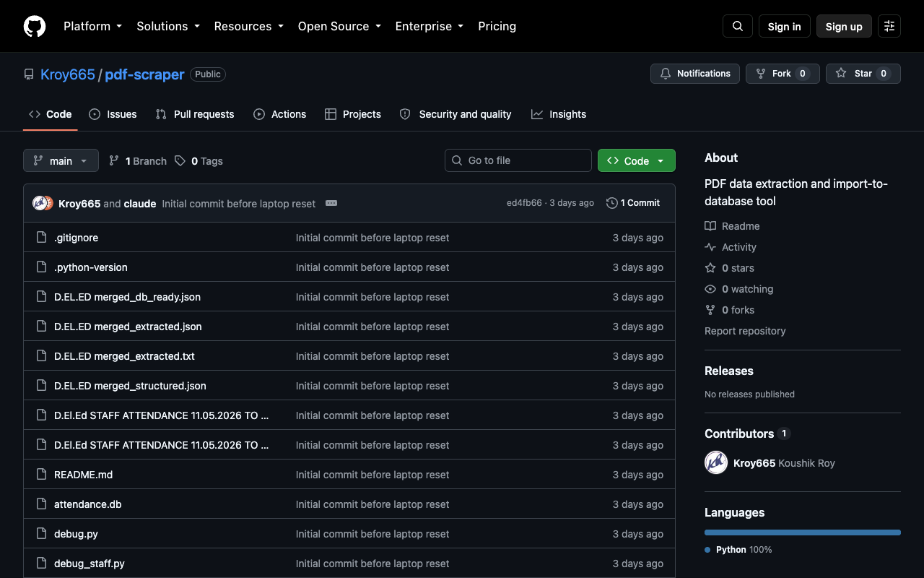Open the Releases heading link
Viewport: 924px width, 578px height.
point(729,371)
